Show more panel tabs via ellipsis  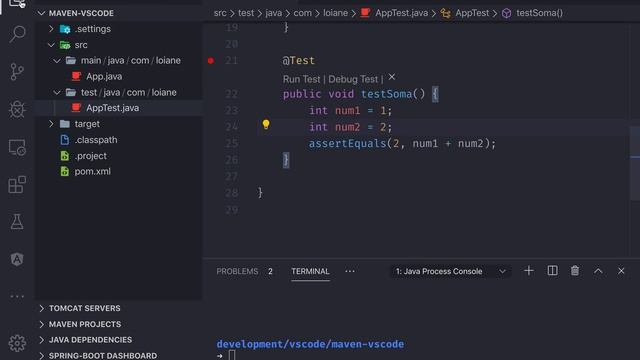pyautogui.click(x=350, y=271)
